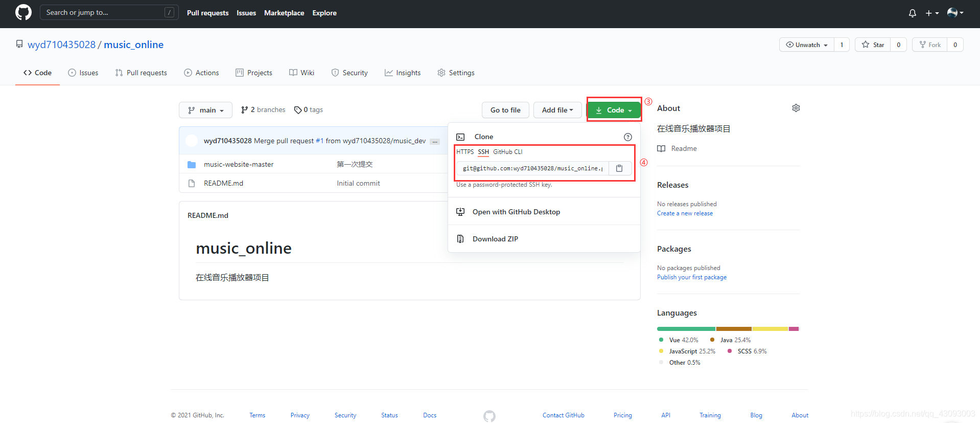Click the Go to file button
The width and height of the screenshot is (980, 423).
(x=505, y=110)
